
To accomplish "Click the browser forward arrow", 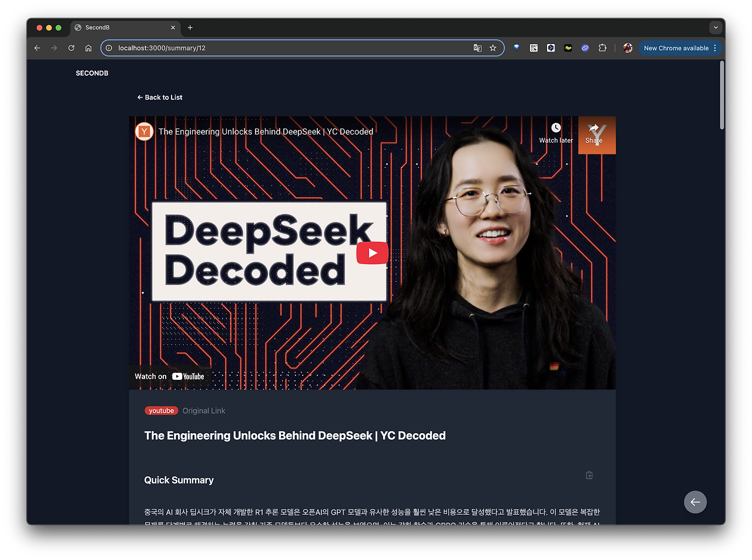I will point(54,48).
